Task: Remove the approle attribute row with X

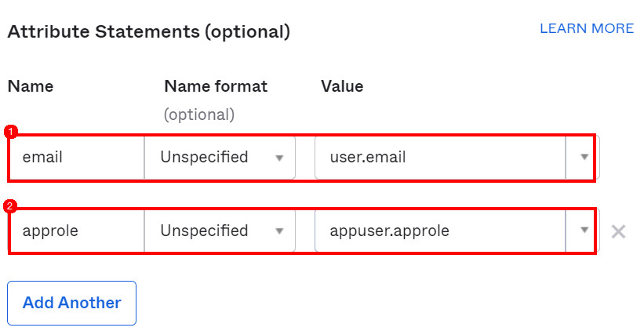Action: pos(618,231)
